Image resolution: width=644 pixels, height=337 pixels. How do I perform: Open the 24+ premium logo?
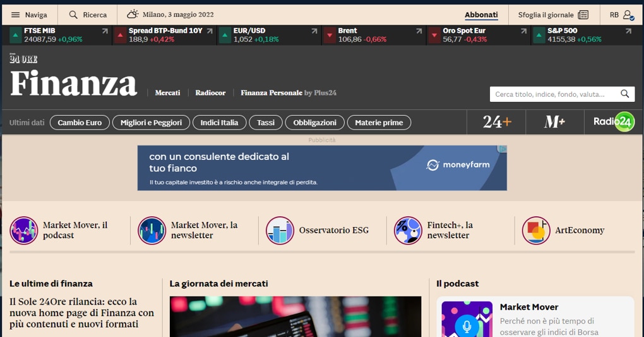(x=496, y=122)
